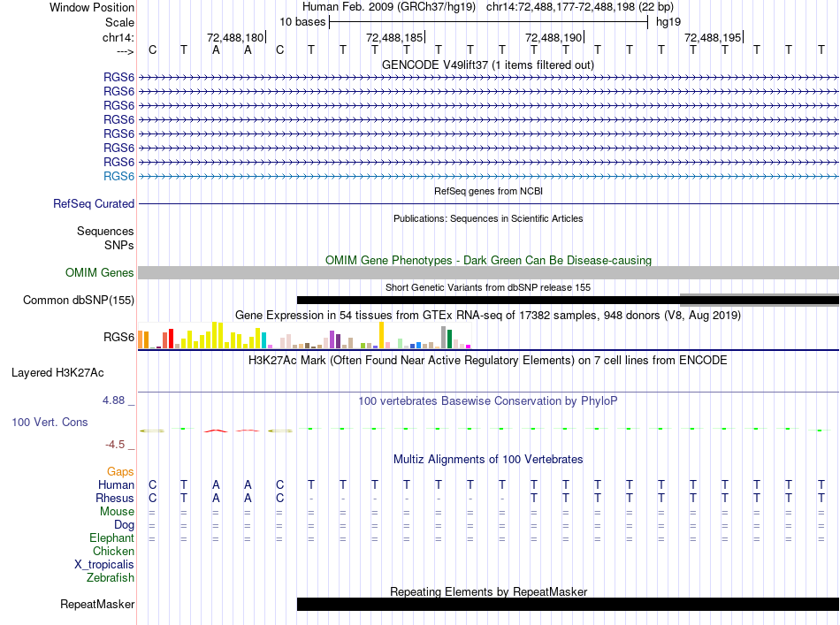Click the gray OMIM Genes bar

coord(488,272)
